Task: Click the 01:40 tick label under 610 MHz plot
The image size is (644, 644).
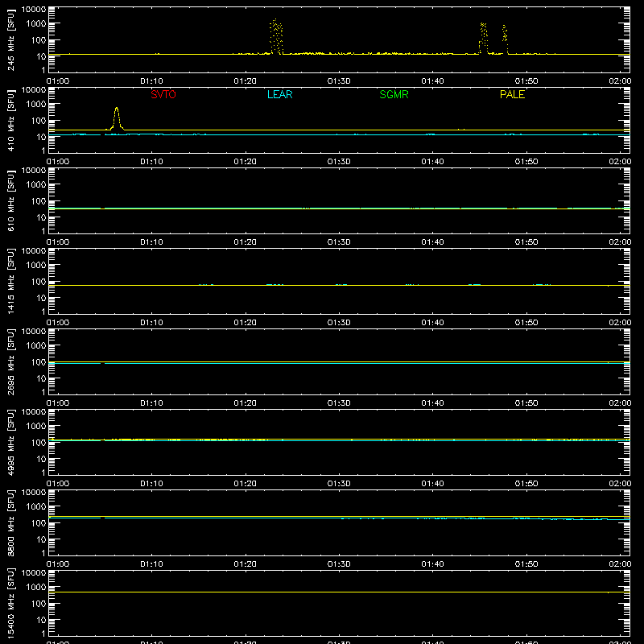Action: 432,242
